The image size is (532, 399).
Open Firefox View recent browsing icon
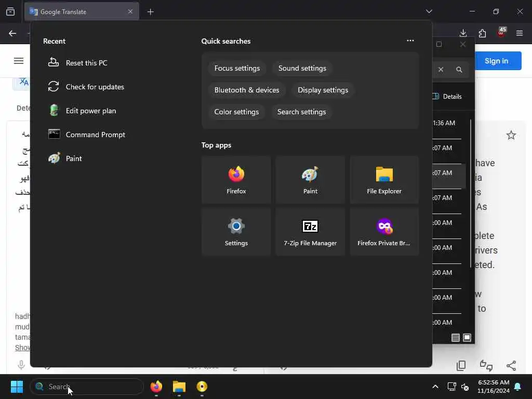[10, 11]
